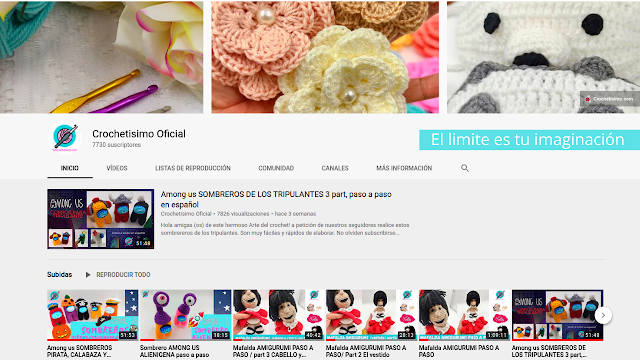Click the Crochetisimo.com link on the banner
Viewport: 640px width, 360px height.
tap(610, 99)
